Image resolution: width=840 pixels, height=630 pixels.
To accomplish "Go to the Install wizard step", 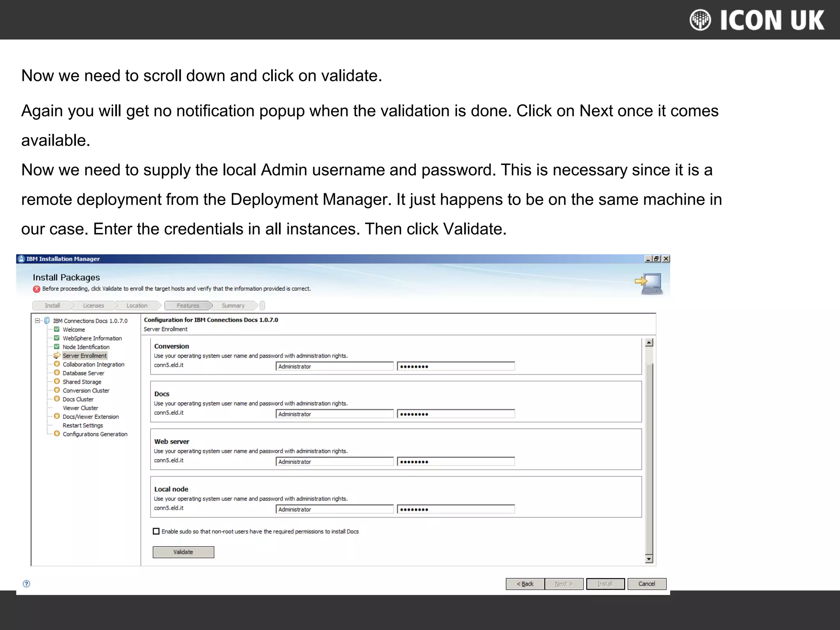I will [x=52, y=306].
